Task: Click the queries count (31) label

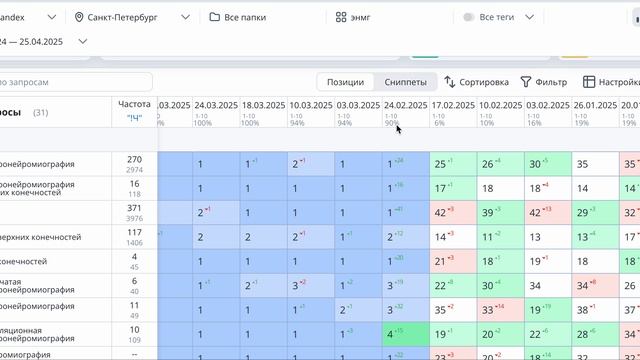Action: point(40,113)
